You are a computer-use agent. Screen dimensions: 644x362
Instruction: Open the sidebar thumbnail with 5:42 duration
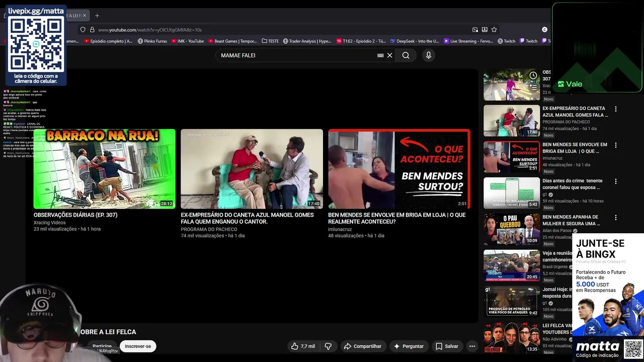click(512, 193)
